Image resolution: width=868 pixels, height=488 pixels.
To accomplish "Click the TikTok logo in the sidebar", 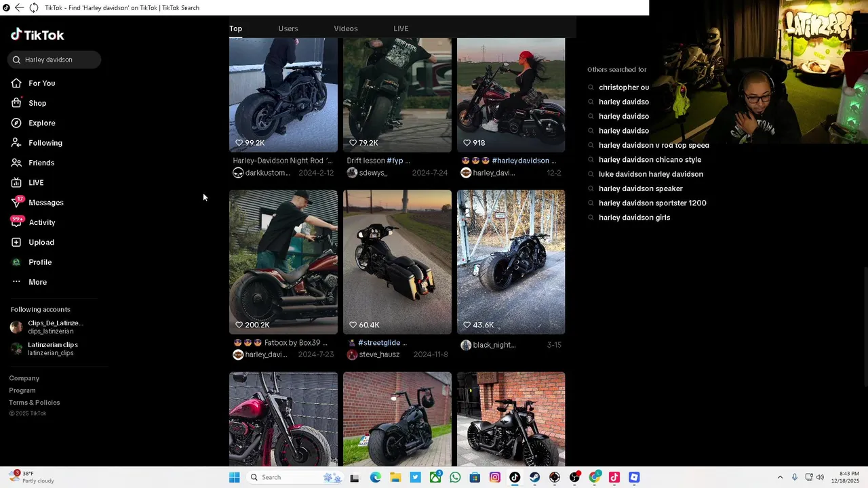I will [x=37, y=35].
